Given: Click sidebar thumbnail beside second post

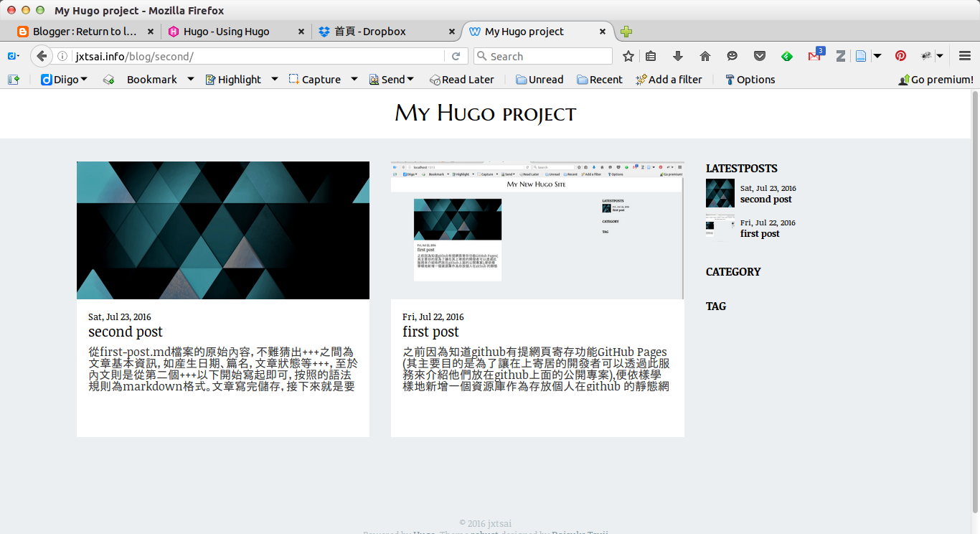Looking at the screenshot, I should pos(720,193).
